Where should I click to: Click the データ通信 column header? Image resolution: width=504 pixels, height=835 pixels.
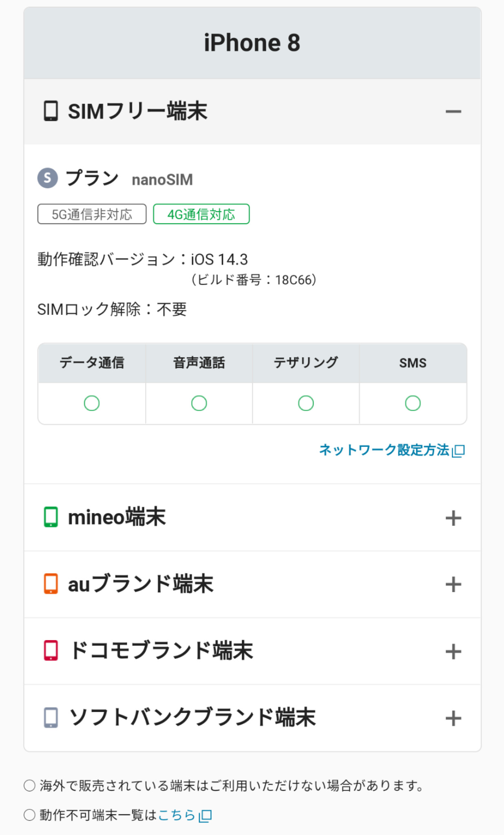pyautogui.click(x=92, y=362)
